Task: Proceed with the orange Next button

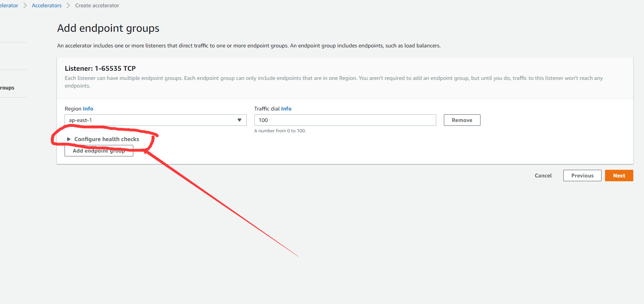Action: (619, 176)
